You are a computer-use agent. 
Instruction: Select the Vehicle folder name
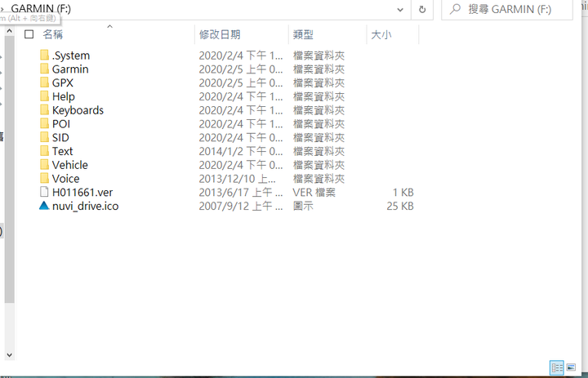point(69,165)
